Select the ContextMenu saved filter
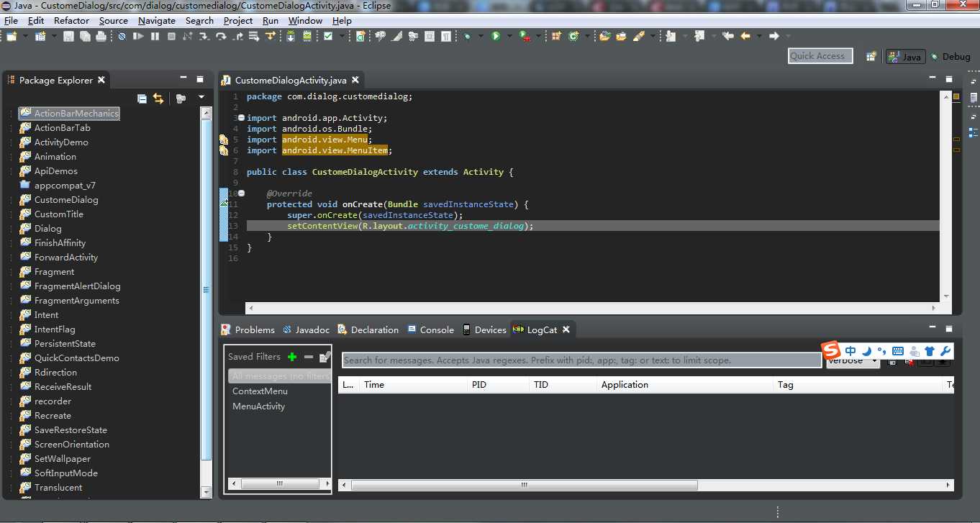The height and width of the screenshot is (523, 980). pos(260,391)
